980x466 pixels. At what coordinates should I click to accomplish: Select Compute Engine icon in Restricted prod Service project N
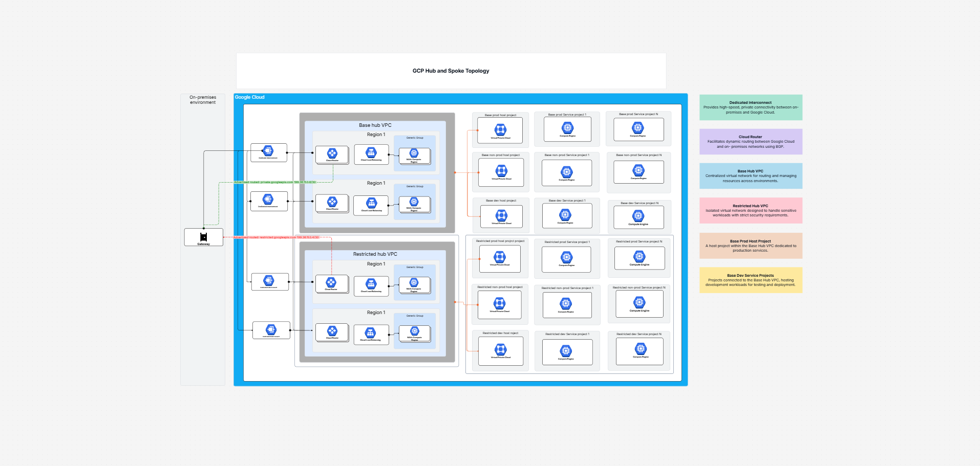coord(639,256)
